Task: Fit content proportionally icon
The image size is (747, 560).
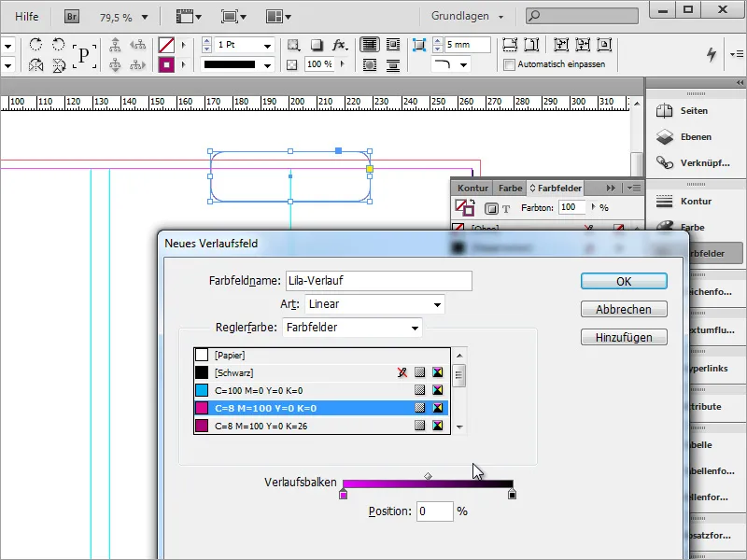Action: (x=531, y=45)
